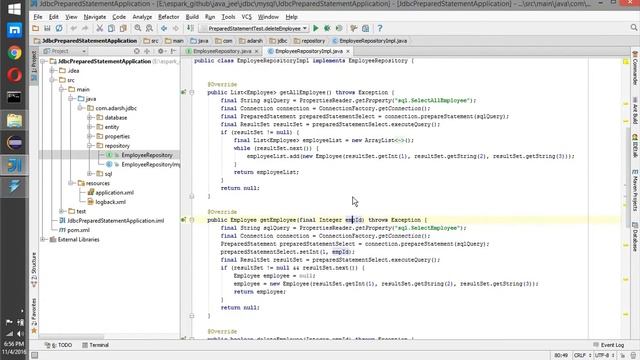Click repository breadcrumb in navigation bar

(309, 41)
